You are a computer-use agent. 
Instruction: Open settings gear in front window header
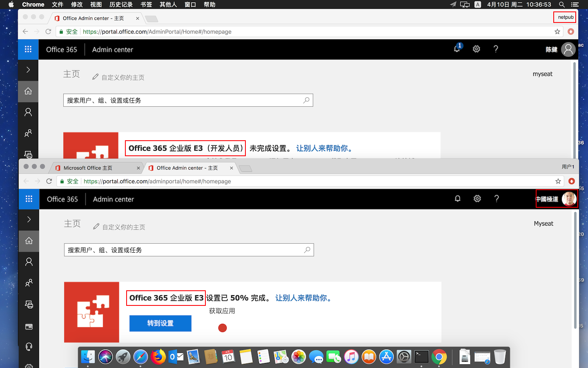(477, 199)
